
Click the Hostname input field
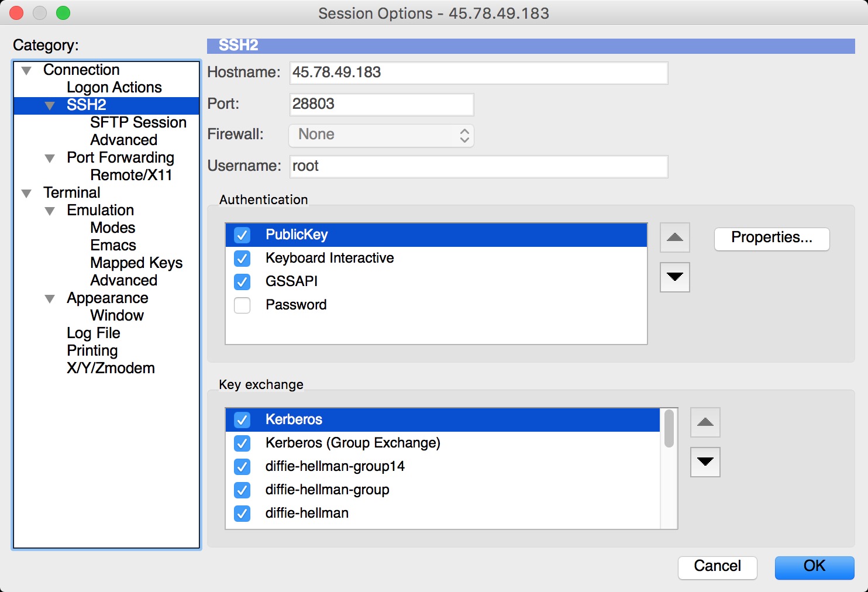(x=479, y=73)
